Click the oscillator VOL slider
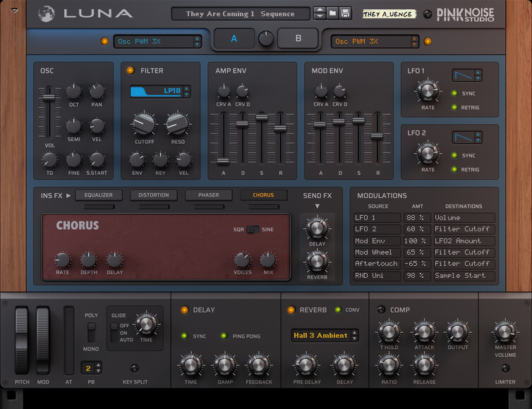This screenshot has width=532, height=409. click(x=49, y=98)
